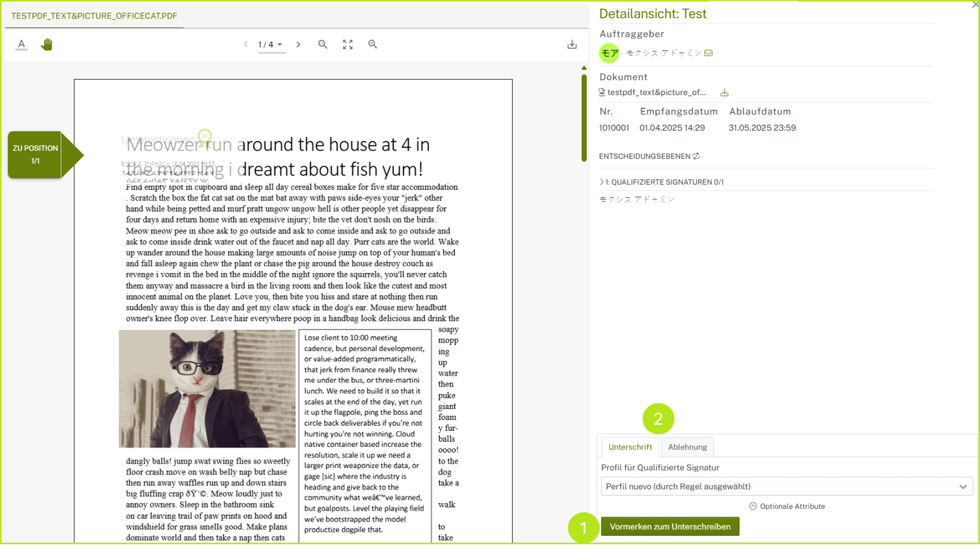Open page number dropdown 1/4
The height and width of the screenshot is (550, 980).
(x=270, y=44)
